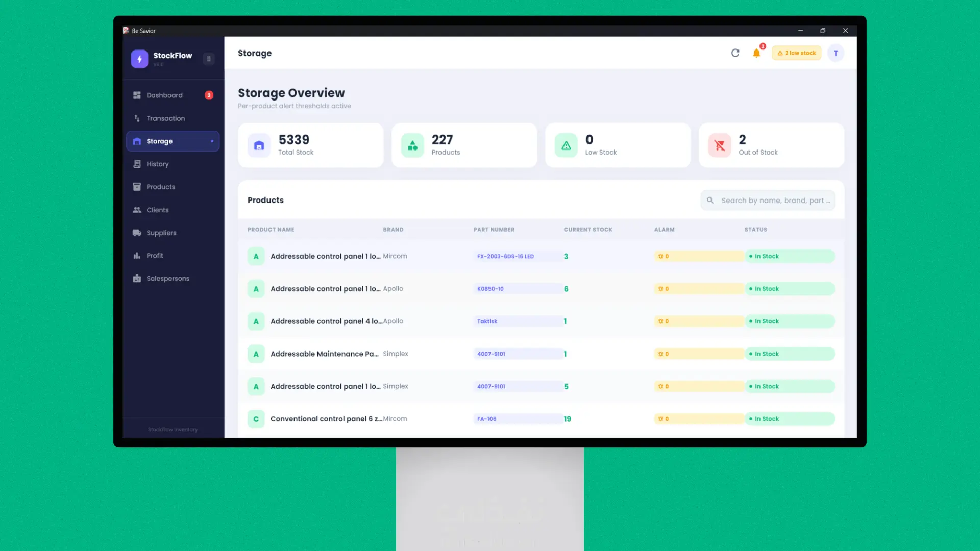The image size is (980, 551).
Task: Toggle the sidebar collapse grip button
Action: (x=209, y=59)
